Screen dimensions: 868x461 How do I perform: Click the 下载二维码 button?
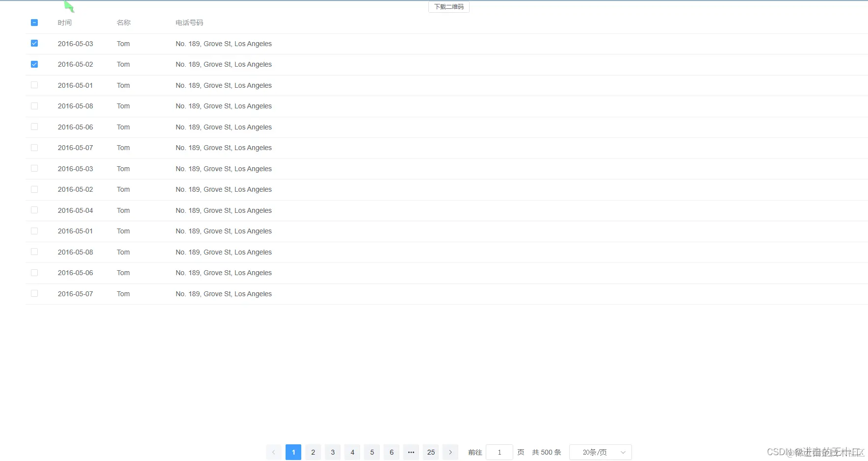pos(449,7)
